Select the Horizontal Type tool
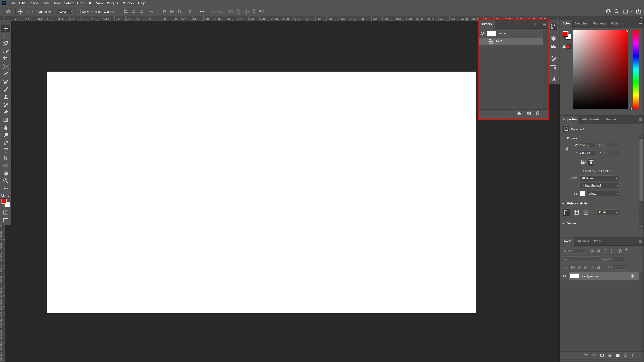 coord(6,151)
